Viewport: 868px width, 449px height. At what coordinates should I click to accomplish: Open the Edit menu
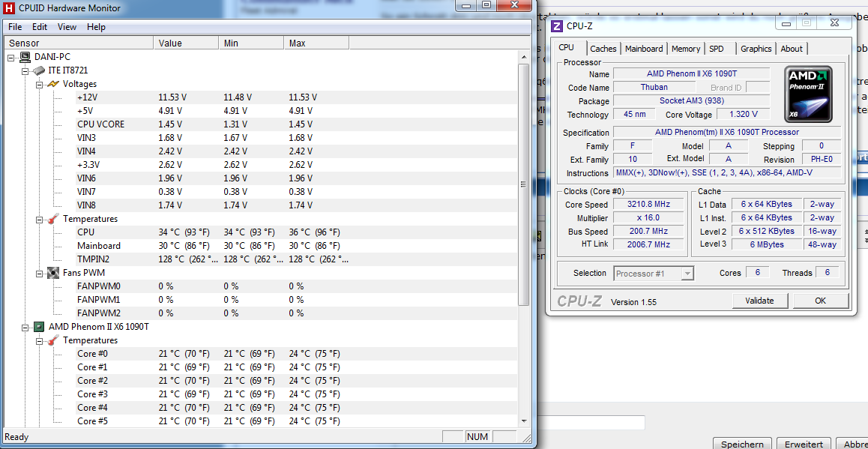point(39,26)
